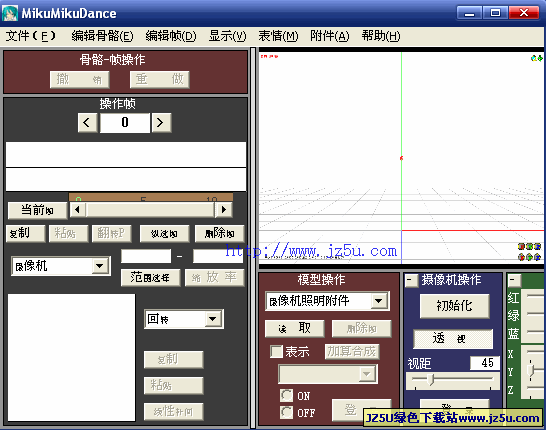Open the 附件(A) menu
Viewport: 546px width, 430px height.
point(329,36)
